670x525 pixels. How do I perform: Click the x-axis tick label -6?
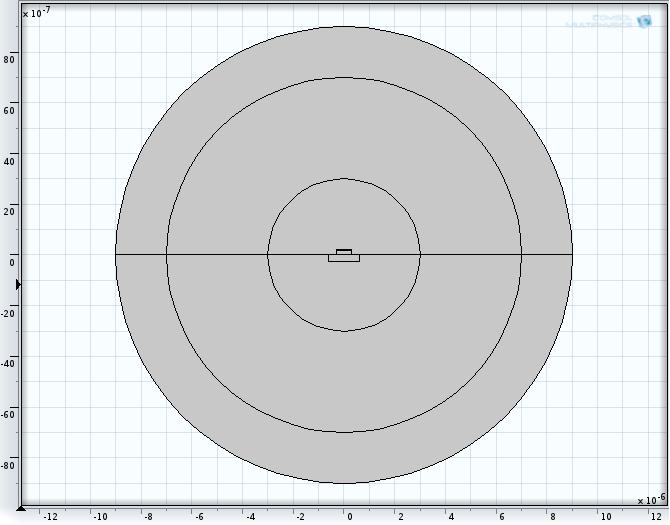coord(198,517)
